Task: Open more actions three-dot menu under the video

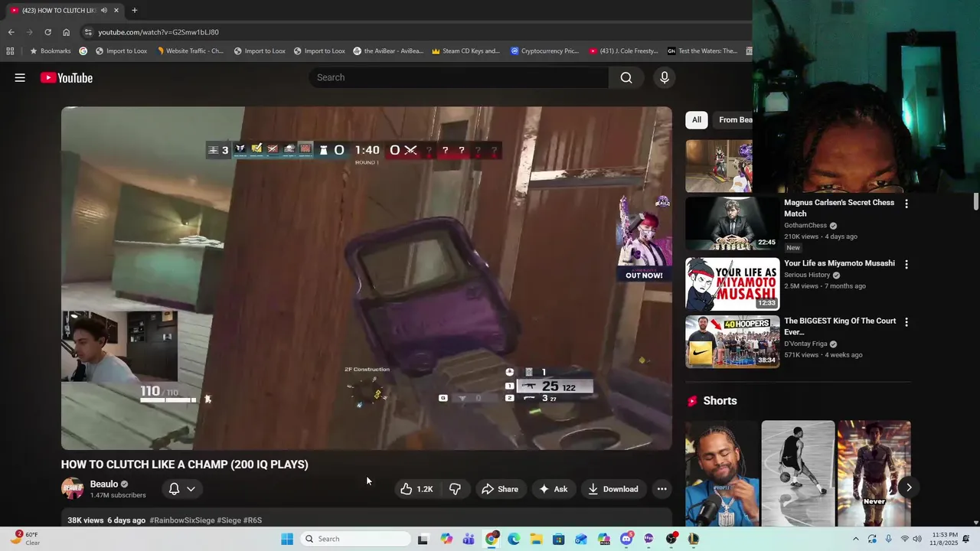Action: pyautogui.click(x=661, y=489)
